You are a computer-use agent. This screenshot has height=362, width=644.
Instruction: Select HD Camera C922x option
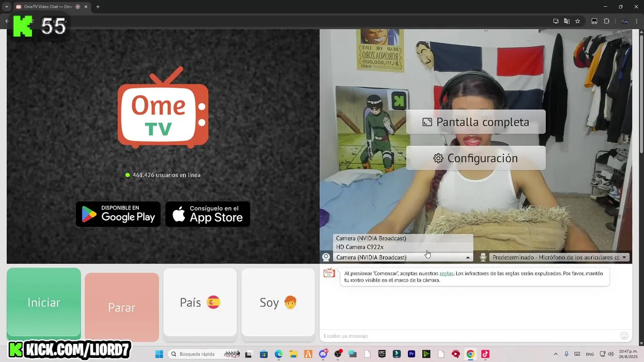coord(403,247)
